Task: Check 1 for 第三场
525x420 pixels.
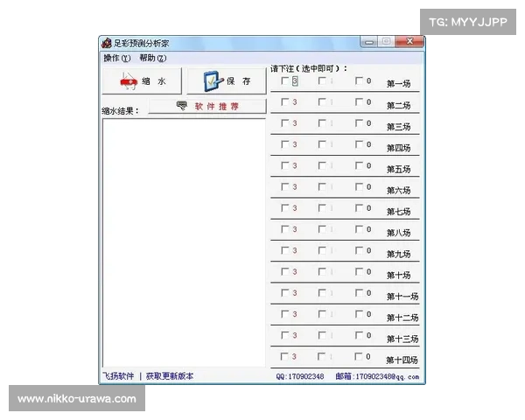Action: pyautogui.click(x=322, y=123)
